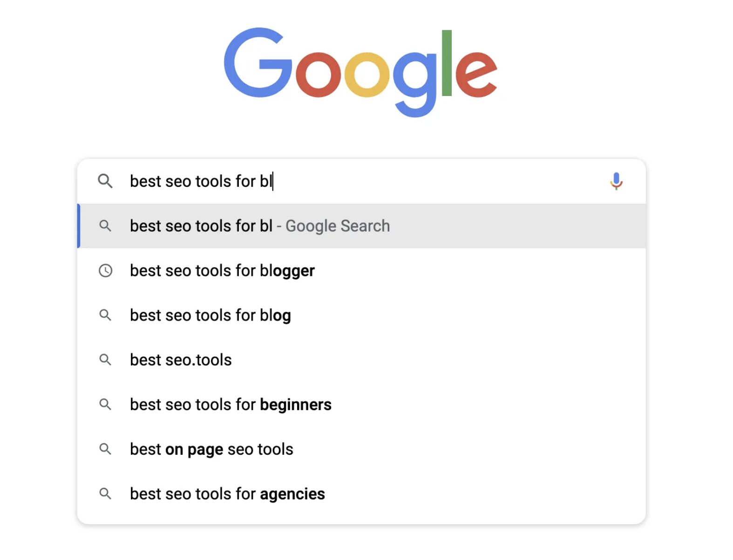Choose the best seo tools for agencies suggestion
This screenshot has width=733, height=560.
(227, 494)
